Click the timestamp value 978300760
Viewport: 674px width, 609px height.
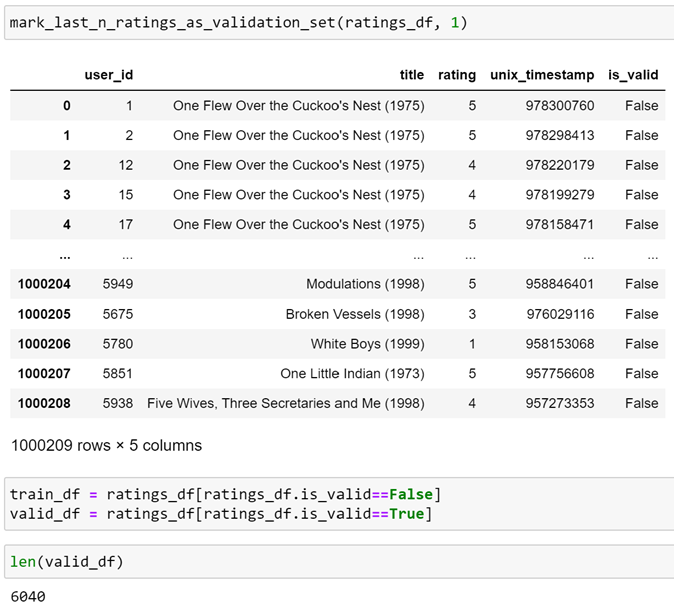tap(560, 105)
